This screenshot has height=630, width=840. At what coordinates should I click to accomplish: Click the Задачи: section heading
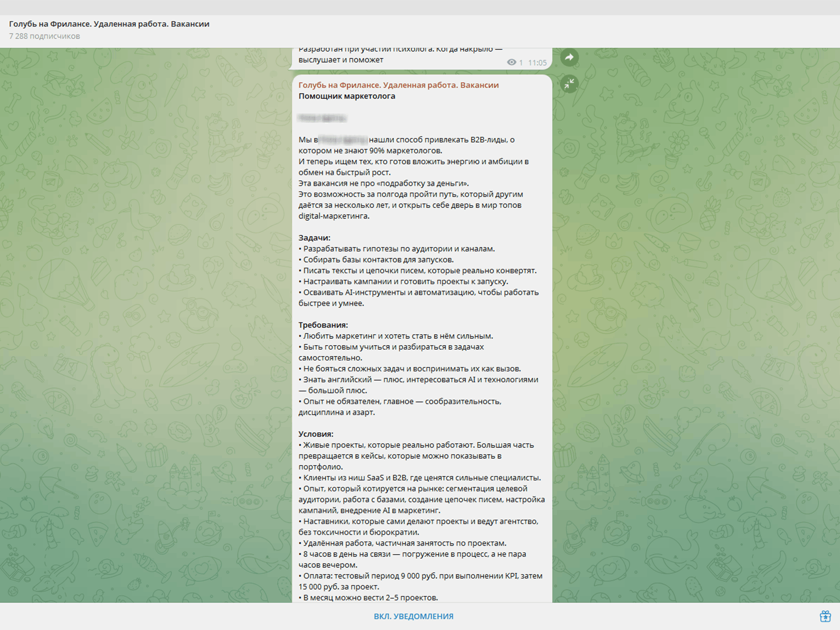[314, 238]
